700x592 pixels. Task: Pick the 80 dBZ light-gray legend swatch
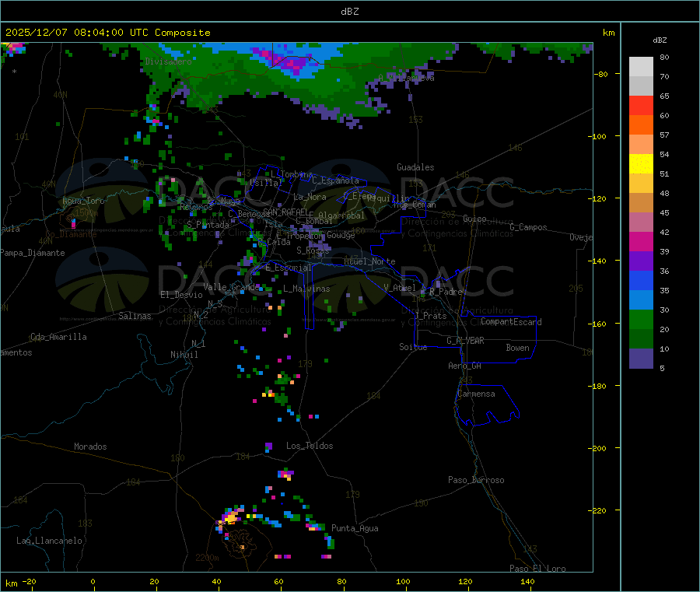click(641, 67)
